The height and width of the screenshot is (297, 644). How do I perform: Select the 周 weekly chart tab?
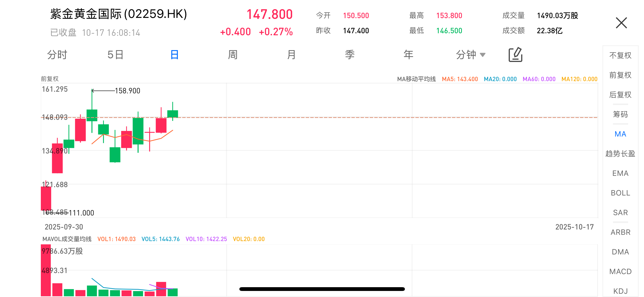[x=233, y=55]
